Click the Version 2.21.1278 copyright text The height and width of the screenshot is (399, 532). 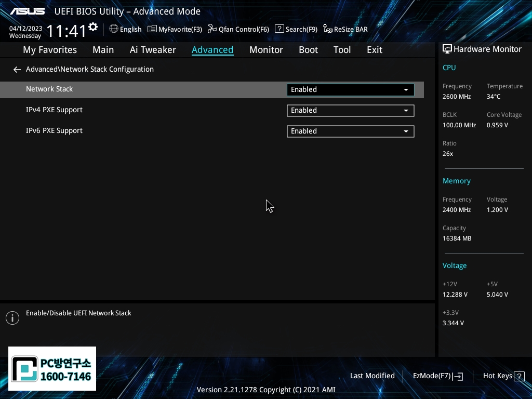click(266, 390)
